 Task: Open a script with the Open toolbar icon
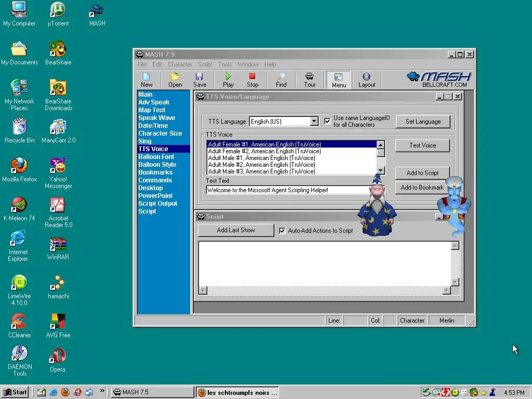pos(175,80)
